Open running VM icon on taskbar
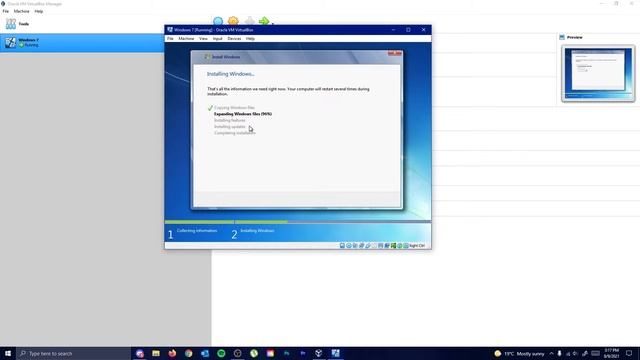 [x=336, y=353]
